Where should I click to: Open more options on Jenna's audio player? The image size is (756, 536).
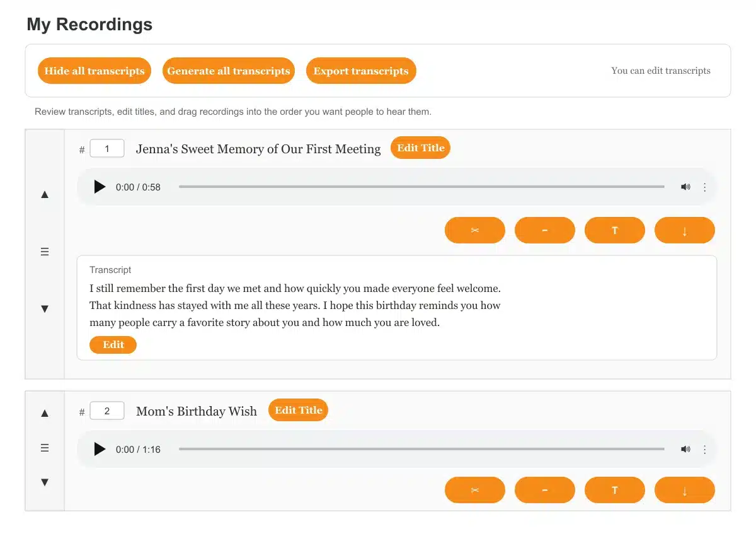coord(705,187)
